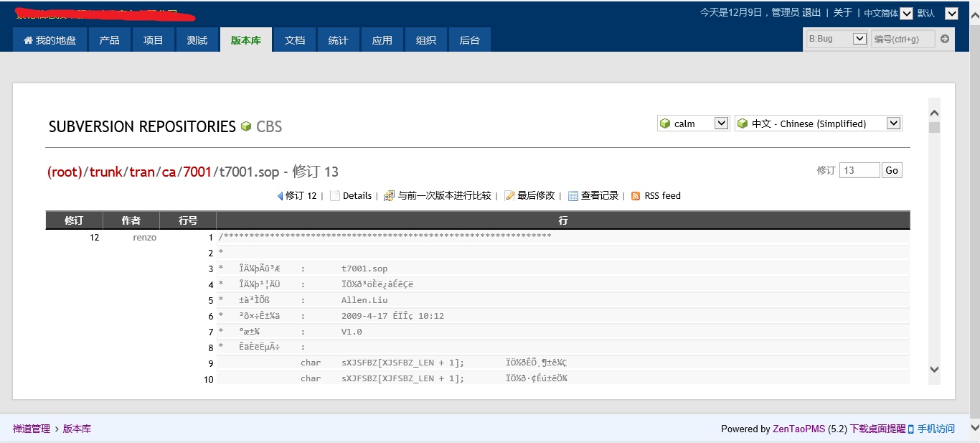
Task: Open the tran breadcrumb link
Action: coord(142,172)
